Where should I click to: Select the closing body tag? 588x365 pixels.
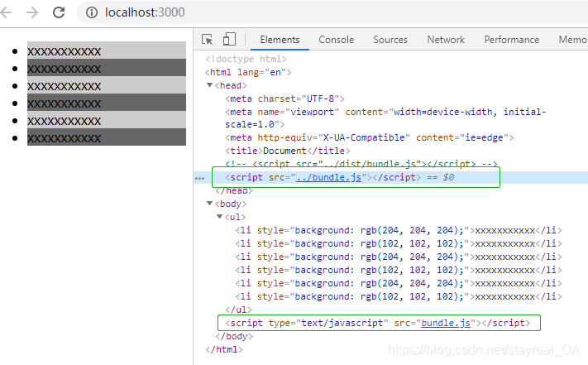[234, 336]
